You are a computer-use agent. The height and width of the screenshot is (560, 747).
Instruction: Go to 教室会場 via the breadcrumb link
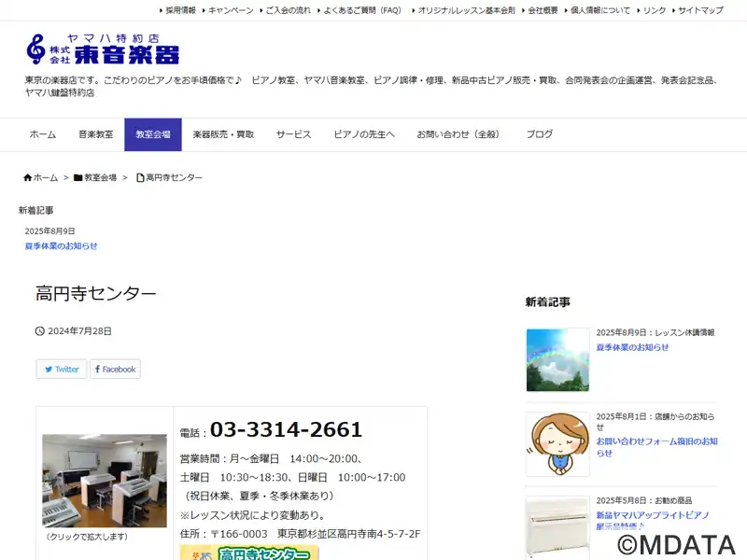tap(101, 177)
